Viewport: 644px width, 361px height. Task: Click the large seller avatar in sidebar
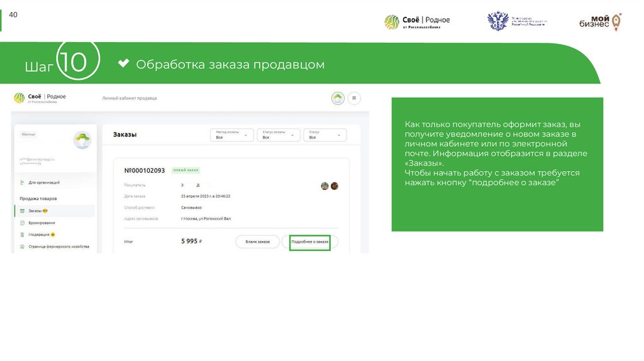point(82,140)
